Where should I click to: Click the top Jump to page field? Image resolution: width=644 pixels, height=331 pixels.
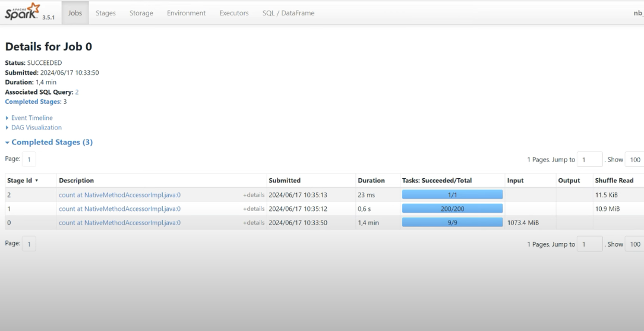point(591,160)
